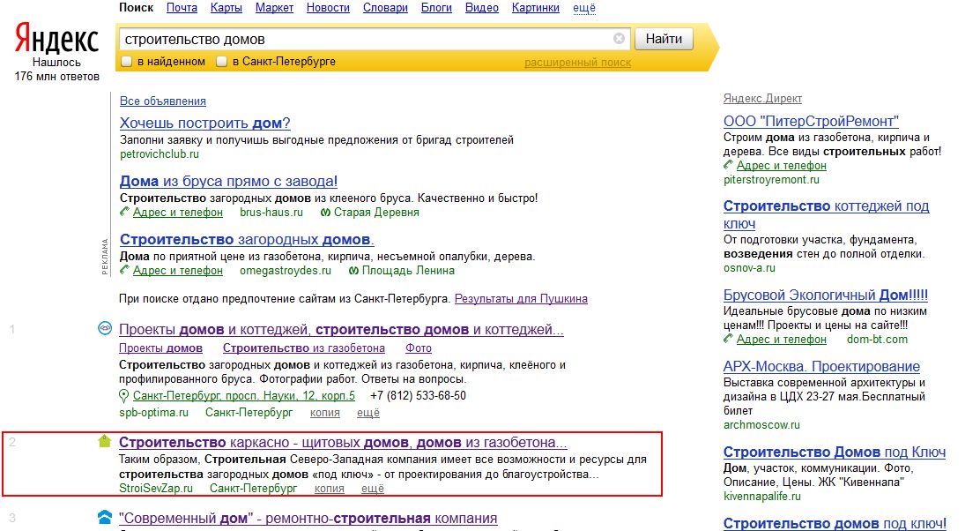Open the Яндекс.Директ heading link

pyautogui.click(x=762, y=98)
